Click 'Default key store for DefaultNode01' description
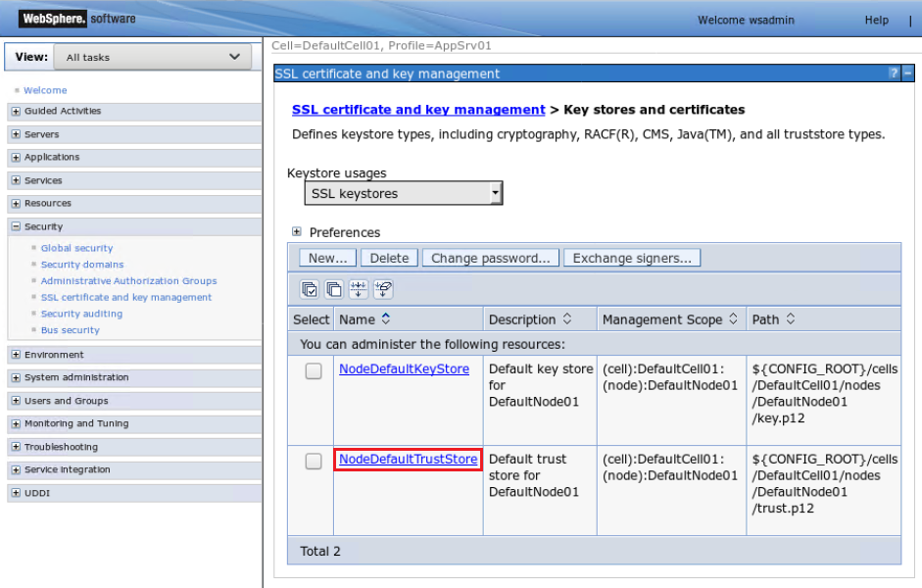Screen dimensions: 922x588 [x=541, y=385]
